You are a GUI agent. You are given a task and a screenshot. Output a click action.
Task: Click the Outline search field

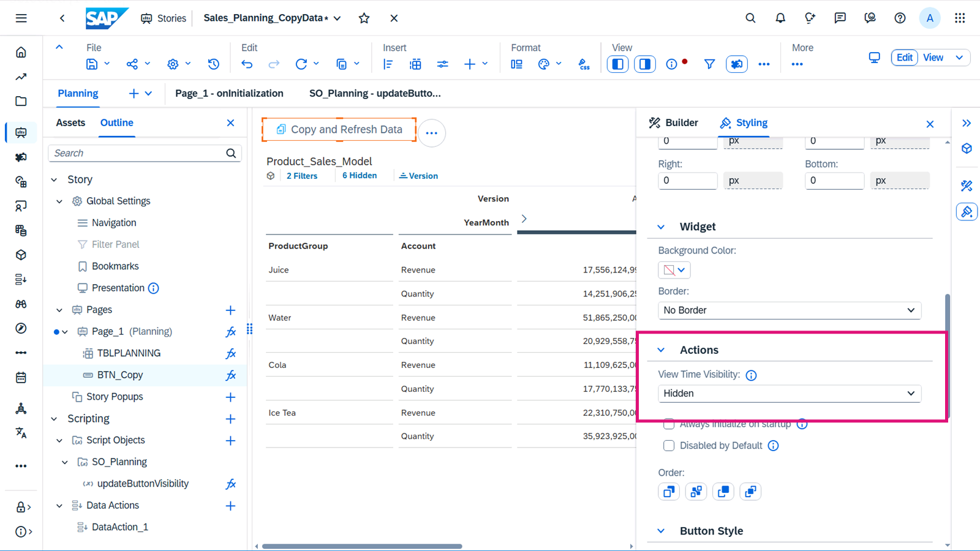pos(145,154)
